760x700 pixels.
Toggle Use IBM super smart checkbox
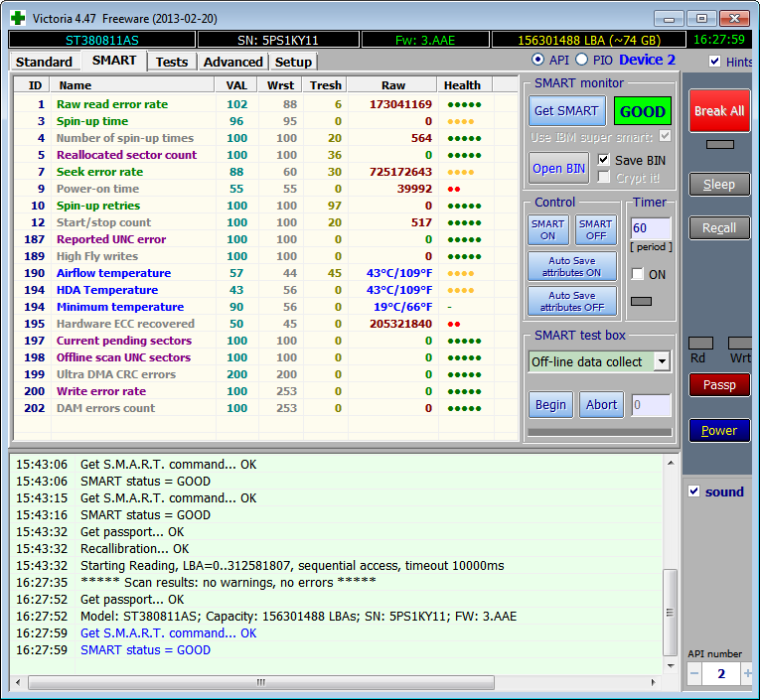(666, 136)
